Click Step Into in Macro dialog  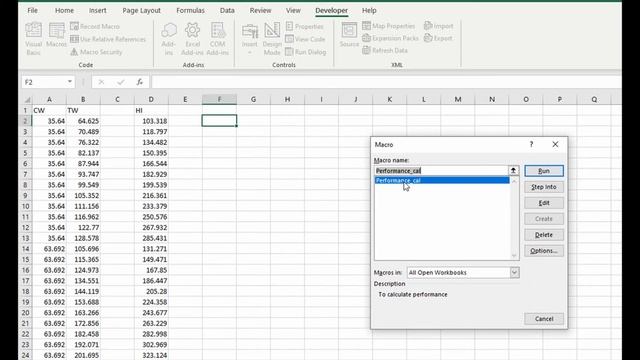544,187
